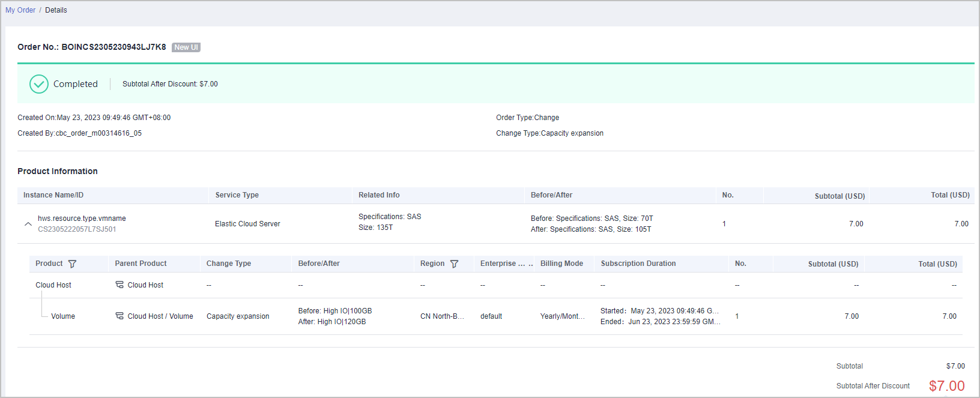Viewport: 980px width, 398px height.
Task: Click the red $7.00 total at the bottom
Action: tap(946, 386)
